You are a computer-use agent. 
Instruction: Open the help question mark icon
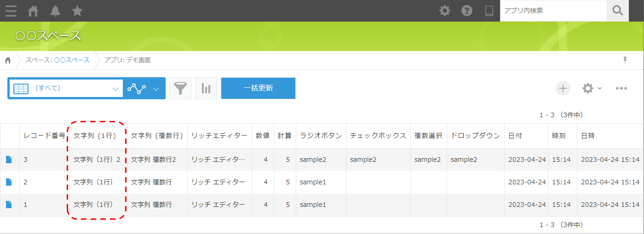(x=467, y=11)
